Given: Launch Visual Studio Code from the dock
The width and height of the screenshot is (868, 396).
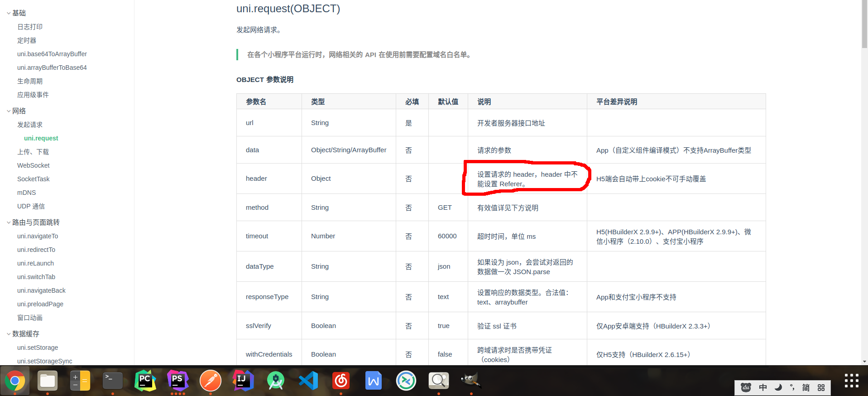Looking at the screenshot, I should [x=308, y=381].
